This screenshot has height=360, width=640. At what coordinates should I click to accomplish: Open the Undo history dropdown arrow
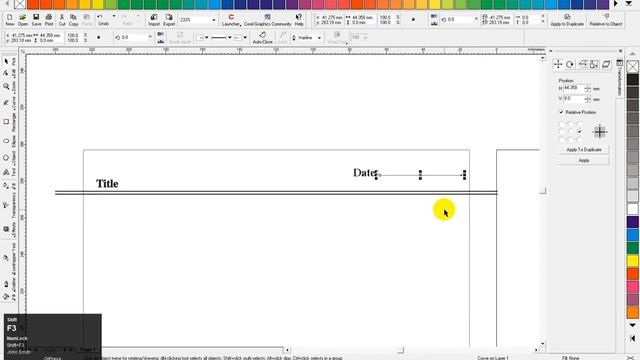114,16
